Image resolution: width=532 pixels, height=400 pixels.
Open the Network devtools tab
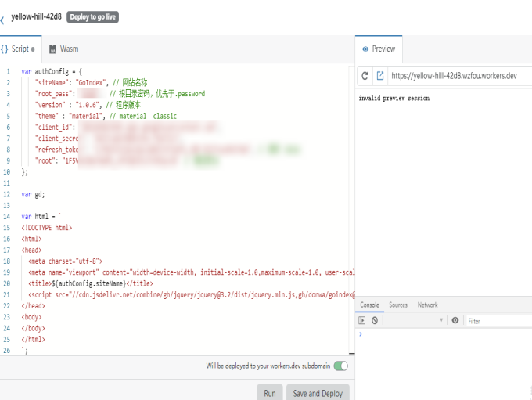click(x=427, y=305)
